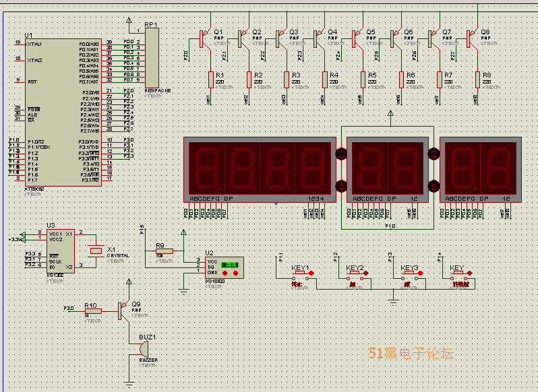This screenshot has width=538, height=392.
Task: Select resistor R7 body
Action: point(440,80)
